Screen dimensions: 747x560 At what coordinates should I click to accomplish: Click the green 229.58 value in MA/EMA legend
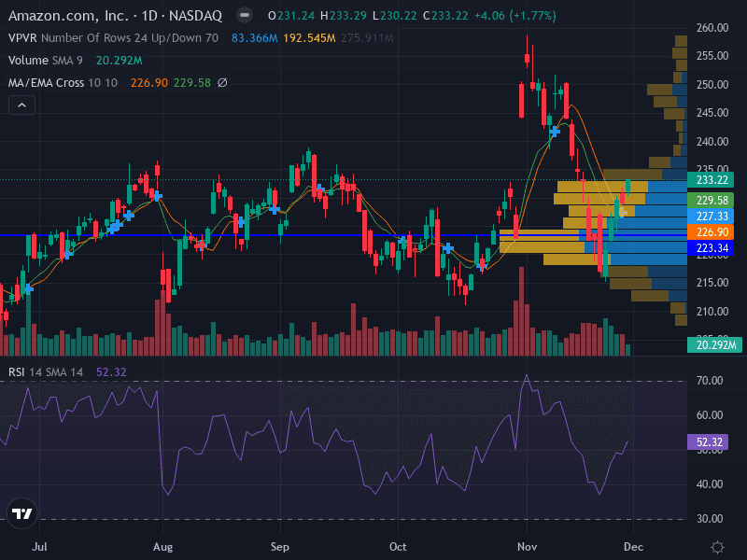coord(192,82)
